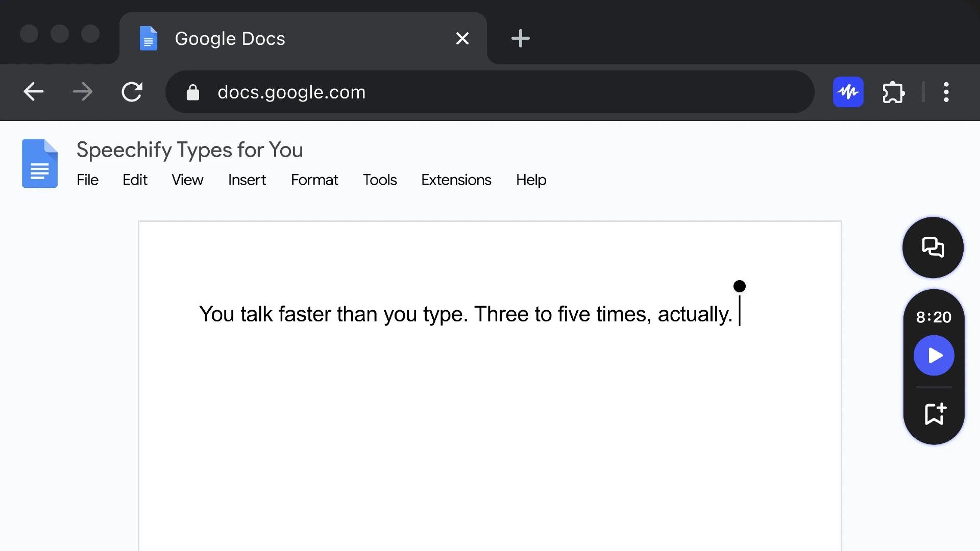Viewport: 980px width, 551px height.
Task: Click the add bookmark icon in Speechify widget
Action: [935, 414]
